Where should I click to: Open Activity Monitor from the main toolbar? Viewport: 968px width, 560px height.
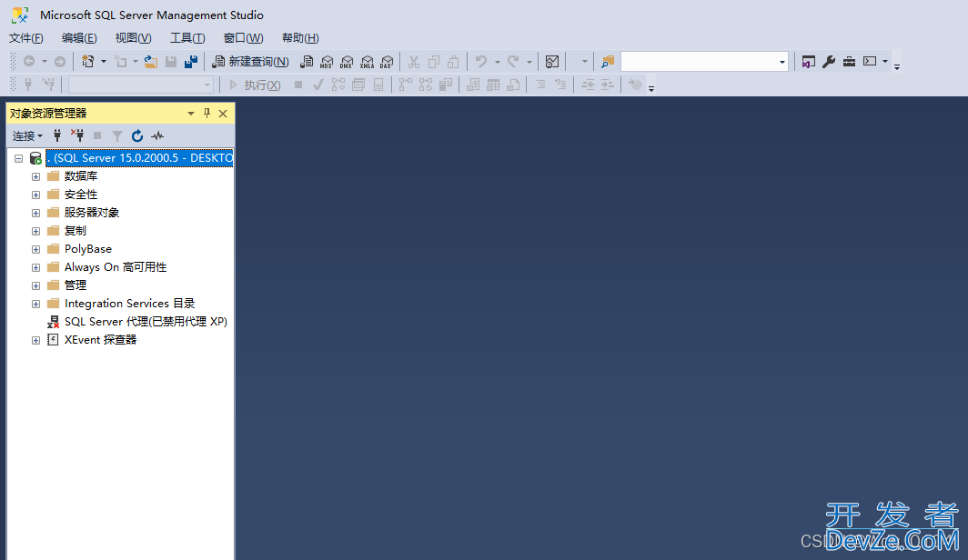552,62
